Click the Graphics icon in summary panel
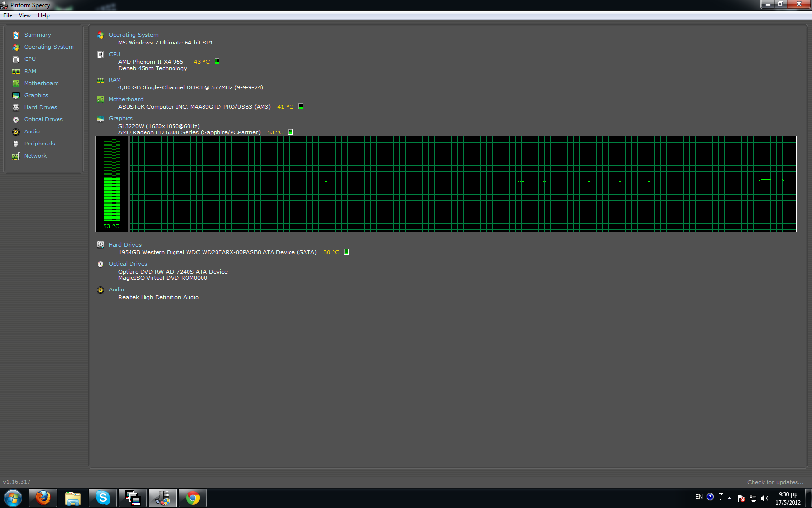Viewport: 812px width, 508px height. point(101,119)
